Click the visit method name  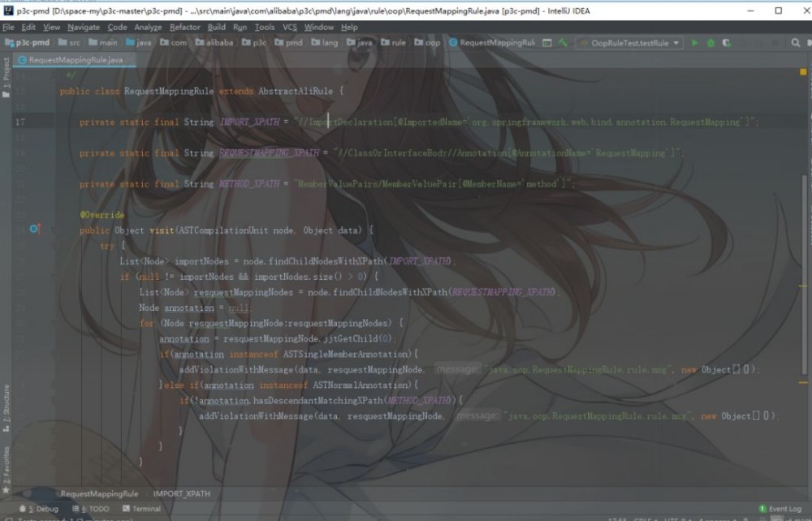162,230
